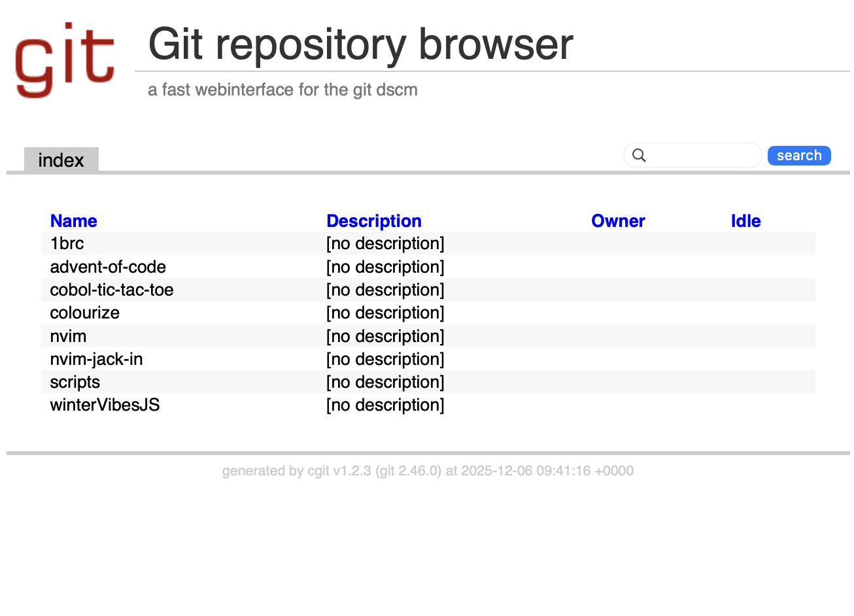Click inside the search input field
This screenshot has width=854, height=616.
tap(703, 156)
